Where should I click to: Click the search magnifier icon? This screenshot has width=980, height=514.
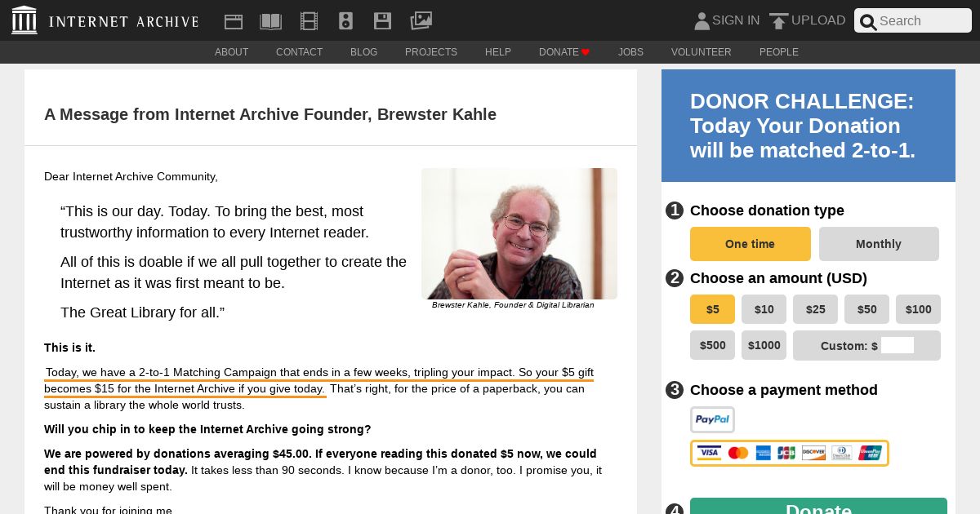coord(868,22)
